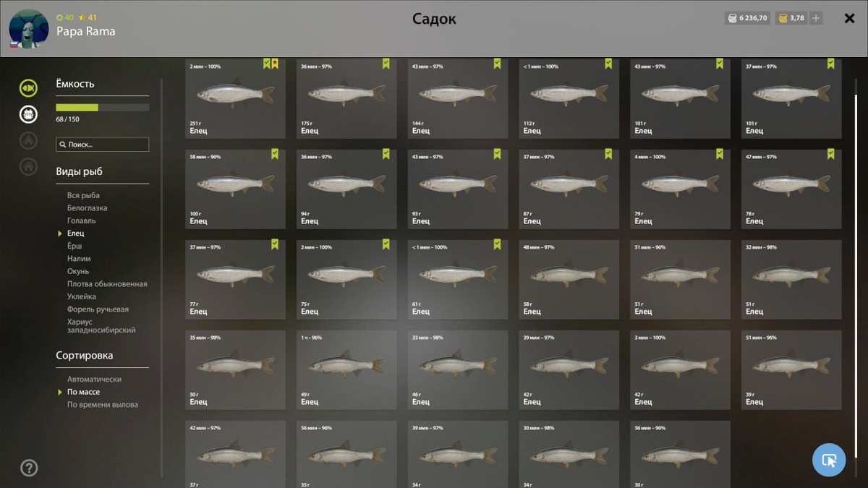Select the fish keepnet icon in sidebar

click(x=28, y=88)
